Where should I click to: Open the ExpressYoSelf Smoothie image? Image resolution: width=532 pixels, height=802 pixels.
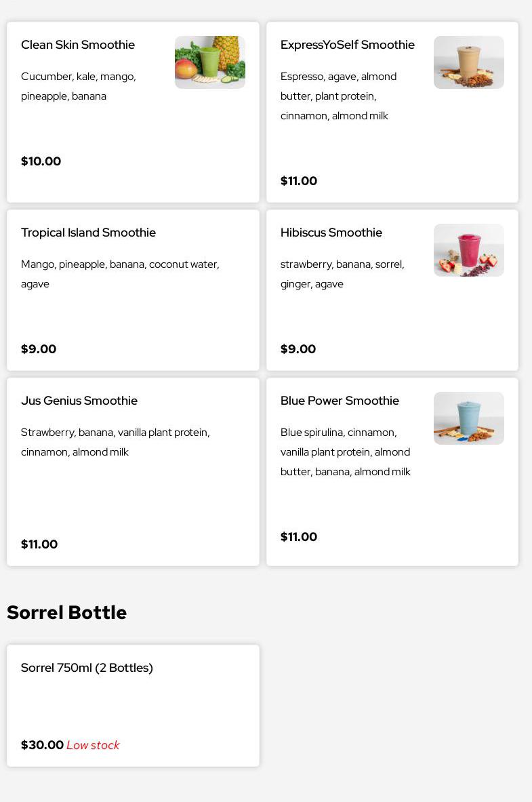tap(468, 62)
